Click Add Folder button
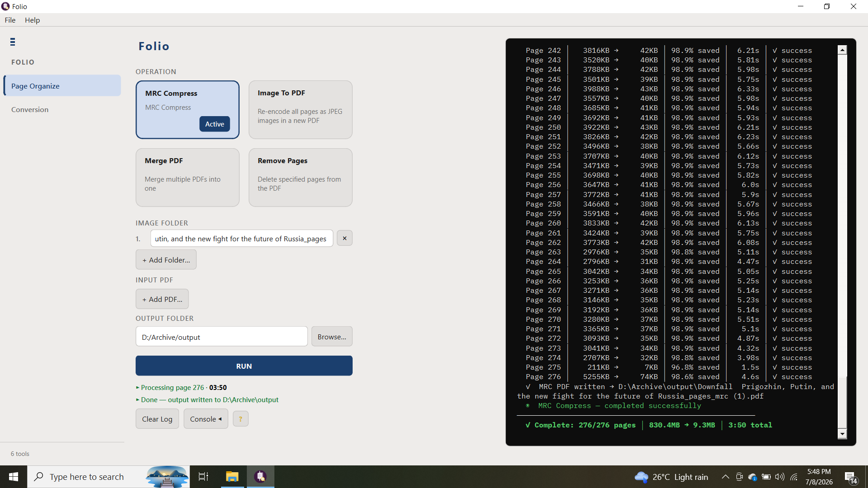This screenshot has width=868, height=488. point(166,260)
